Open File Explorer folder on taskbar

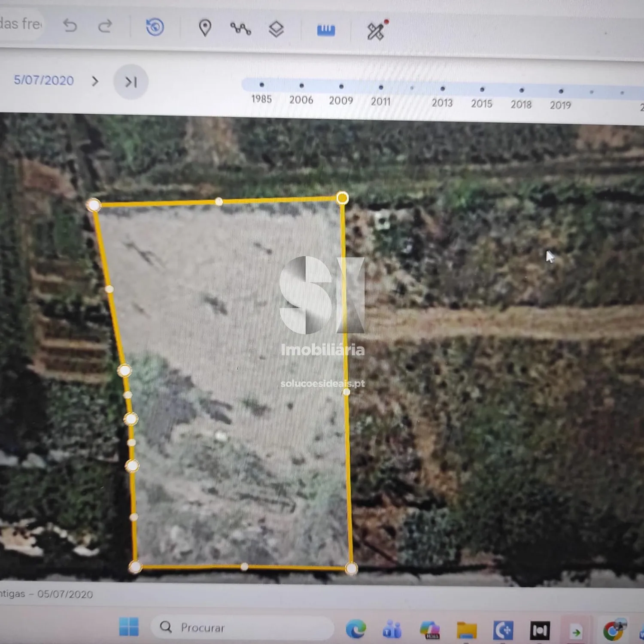coord(467,630)
